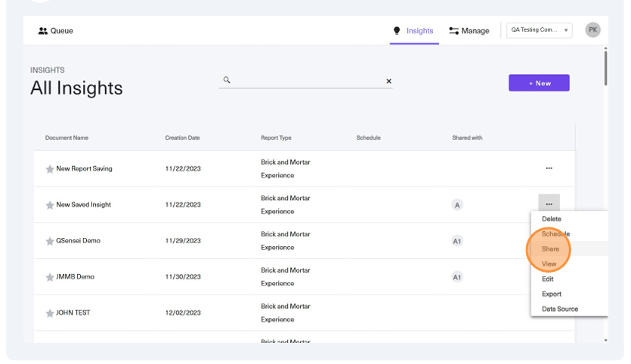Open the New Report Saving ellipsis menu
631x364 pixels.
[549, 168]
